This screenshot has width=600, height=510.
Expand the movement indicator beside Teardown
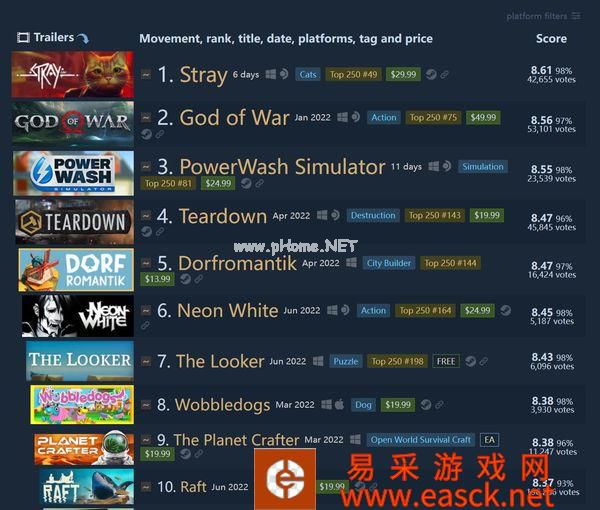coord(146,216)
